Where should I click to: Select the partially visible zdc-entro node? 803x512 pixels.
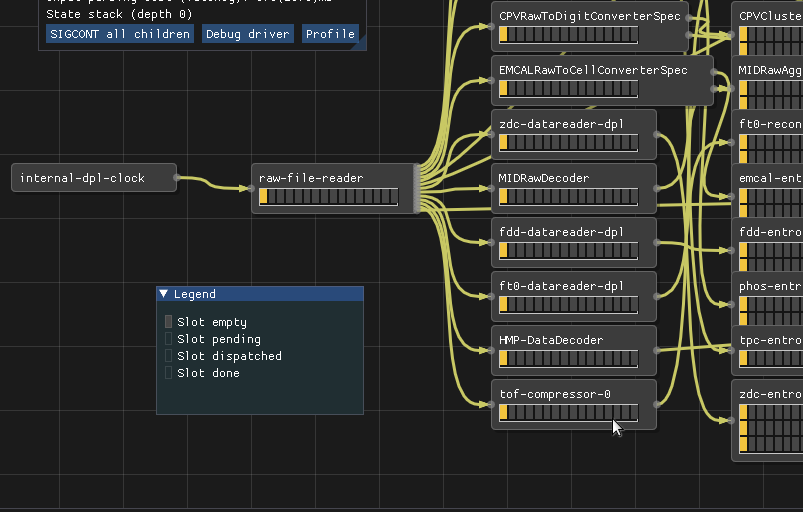pos(767,420)
